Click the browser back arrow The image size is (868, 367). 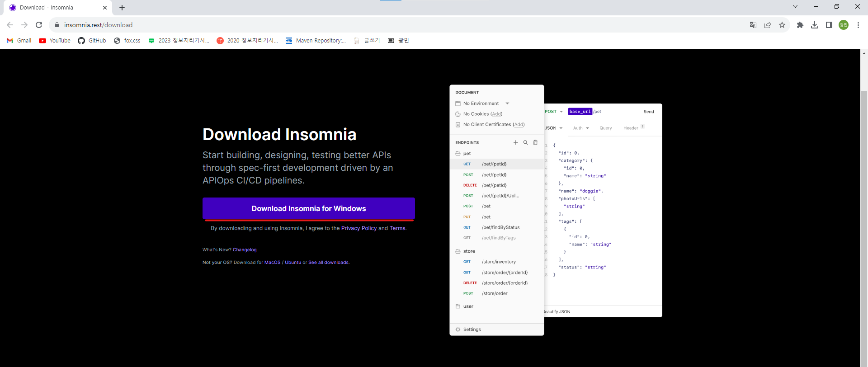(x=10, y=25)
